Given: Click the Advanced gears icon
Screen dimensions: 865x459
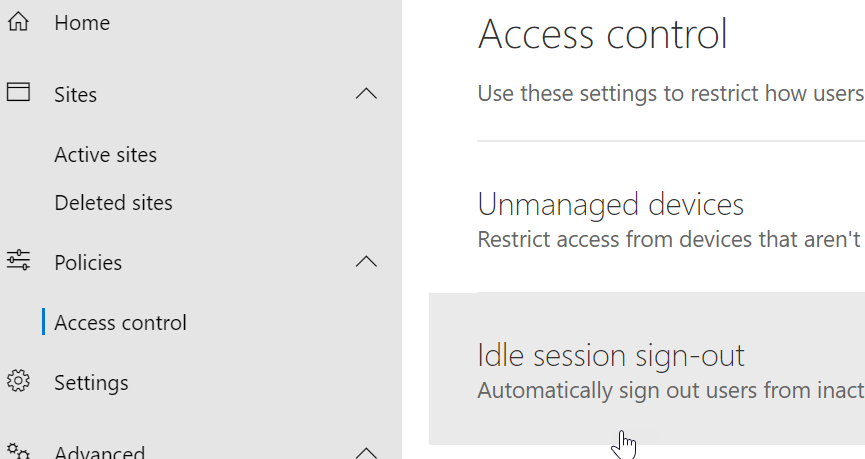Looking at the screenshot, I should (x=18, y=452).
